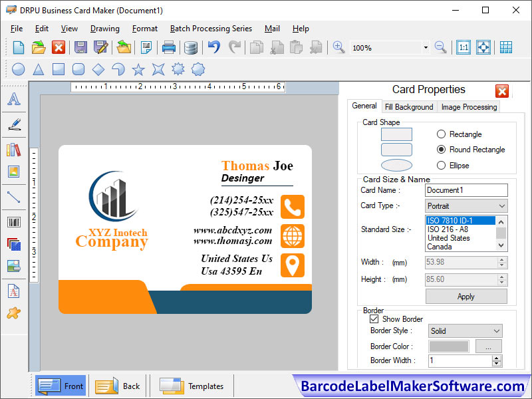Click the red X close document icon
Screen dimensions: 532x399
(59, 47)
